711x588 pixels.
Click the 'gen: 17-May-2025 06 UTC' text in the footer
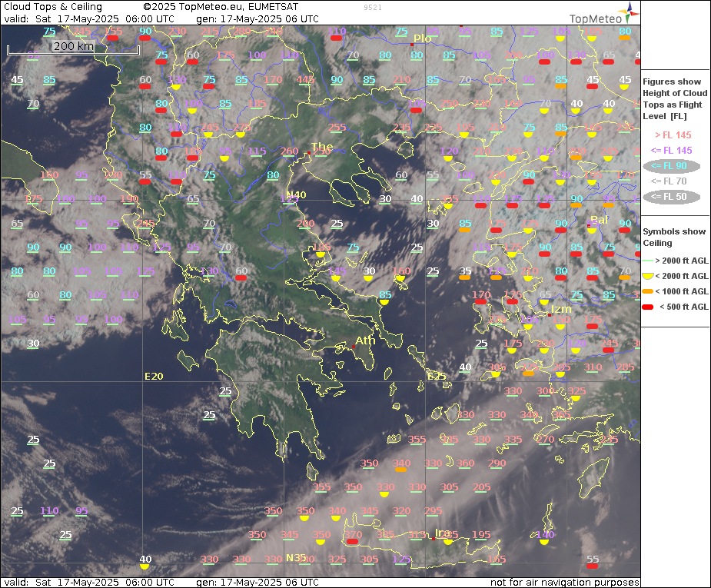[x=257, y=582]
